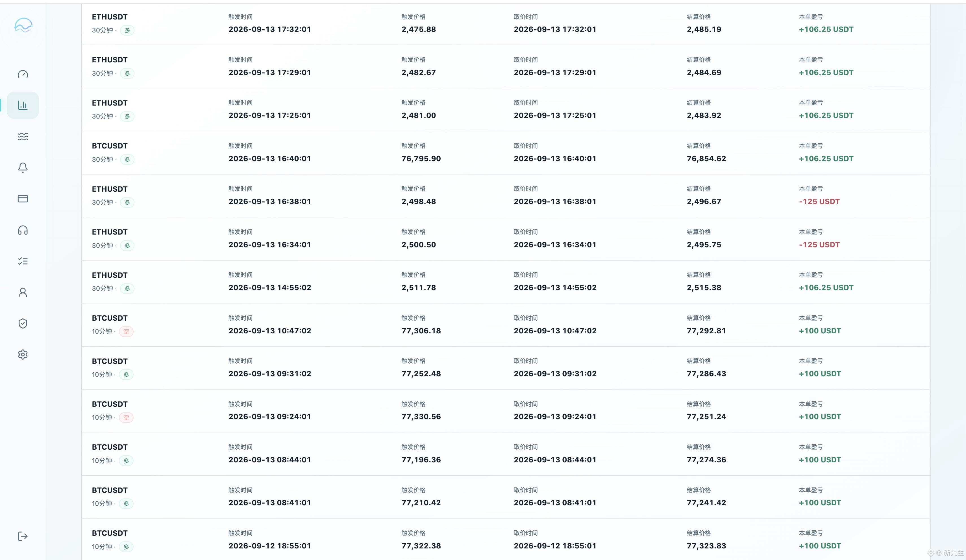Select the ETHUSDT row triggered at 17:32:01

(506, 24)
